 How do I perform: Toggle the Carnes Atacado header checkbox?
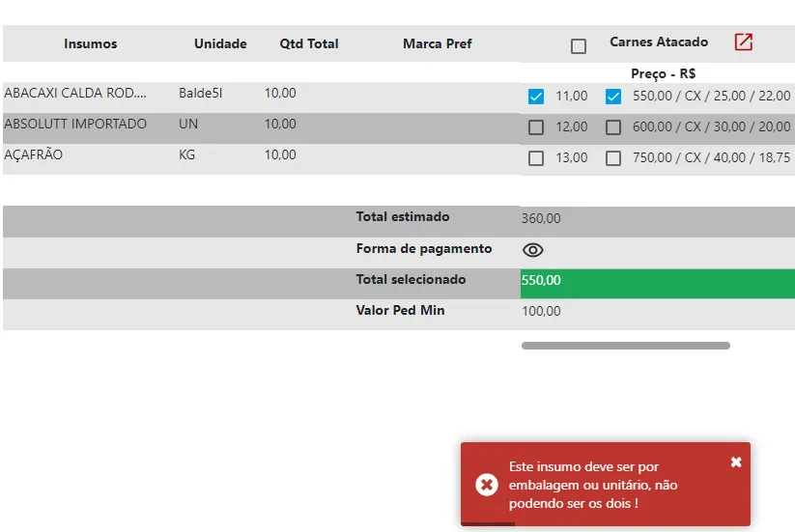coord(579,46)
